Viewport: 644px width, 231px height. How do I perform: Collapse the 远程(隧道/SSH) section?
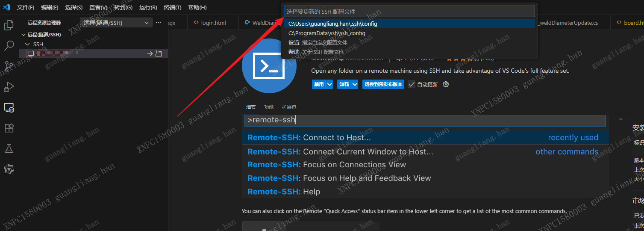(x=24, y=35)
